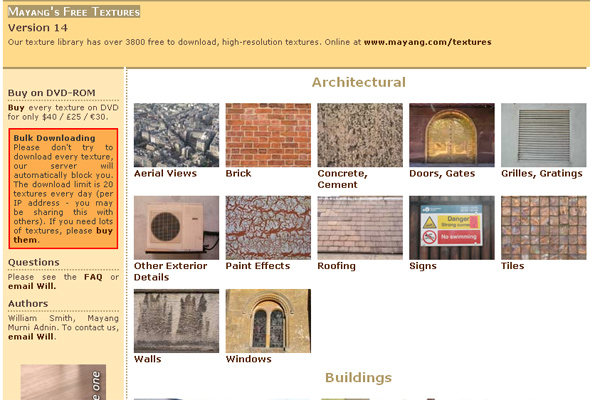
Task: Click the Mayang's Free Textures title
Action: coord(74,11)
